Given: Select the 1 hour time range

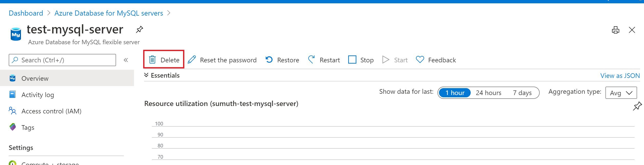Looking at the screenshot, I should pos(455,93).
